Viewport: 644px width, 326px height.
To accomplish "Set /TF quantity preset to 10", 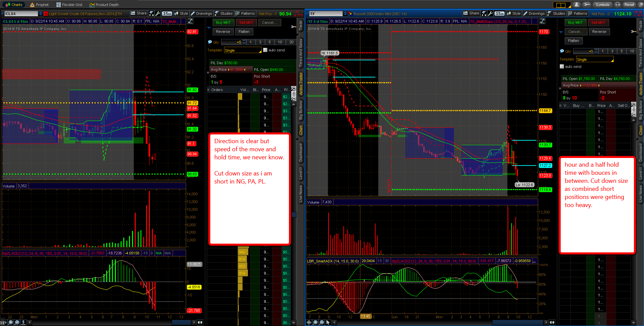I will tap(632, 51).
